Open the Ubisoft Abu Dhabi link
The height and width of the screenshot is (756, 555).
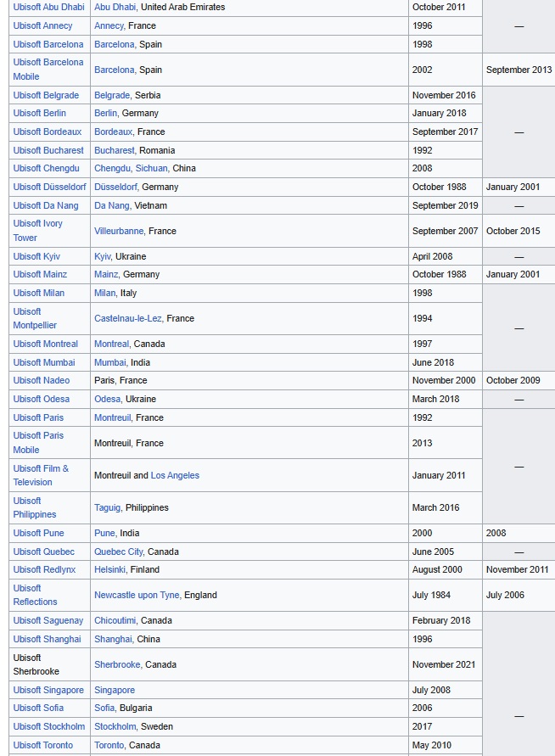point(48,8)
